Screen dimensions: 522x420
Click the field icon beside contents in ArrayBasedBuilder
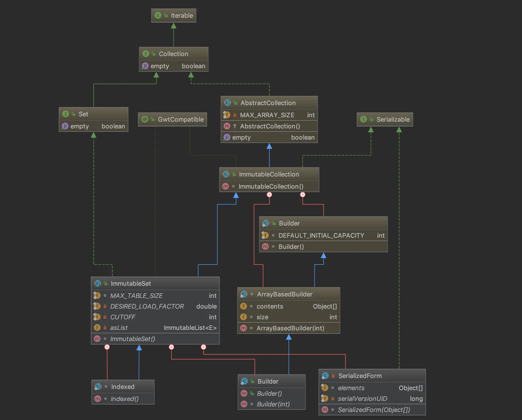(243, 306)
